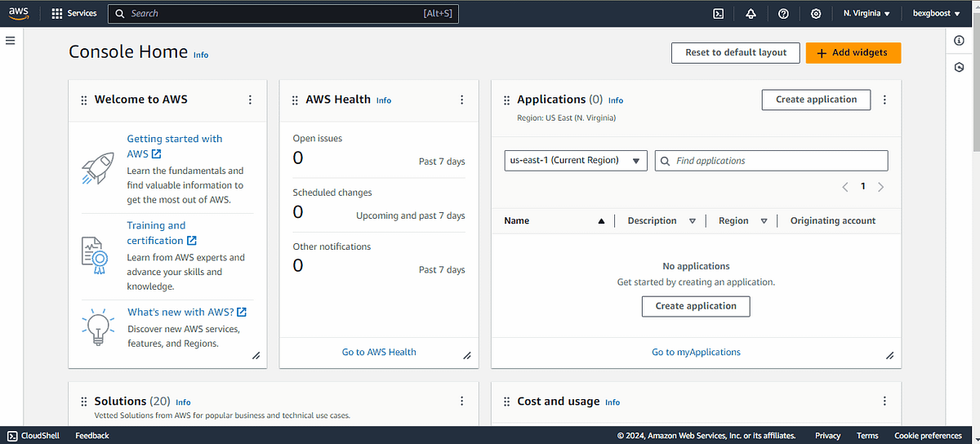The image size is (980, 444).
Task: Open Terms link in footer
Action: pos(867,436)
